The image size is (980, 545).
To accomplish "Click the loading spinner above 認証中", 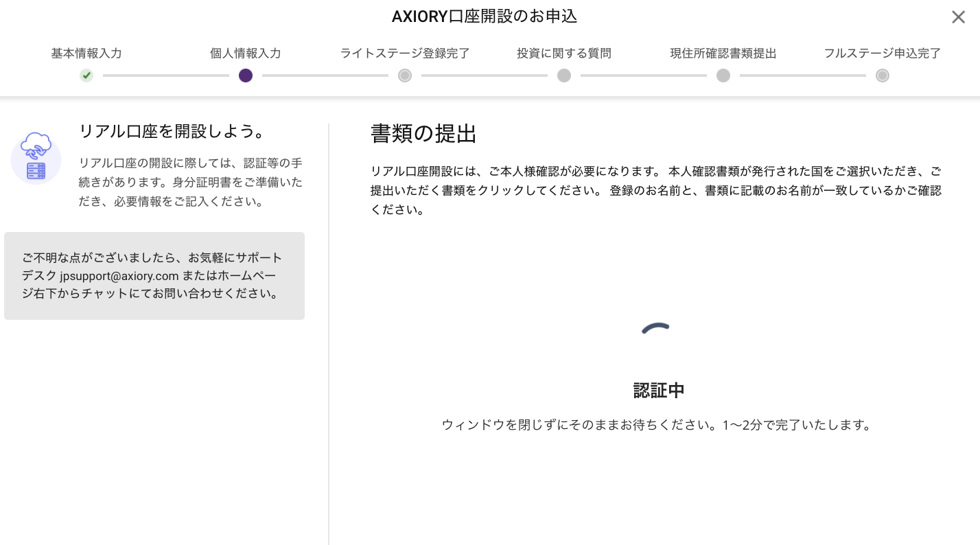I will click(x=656, y=329).
